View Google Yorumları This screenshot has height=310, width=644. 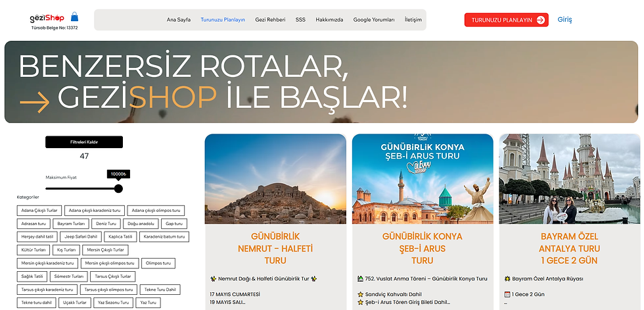pos(374,20)
